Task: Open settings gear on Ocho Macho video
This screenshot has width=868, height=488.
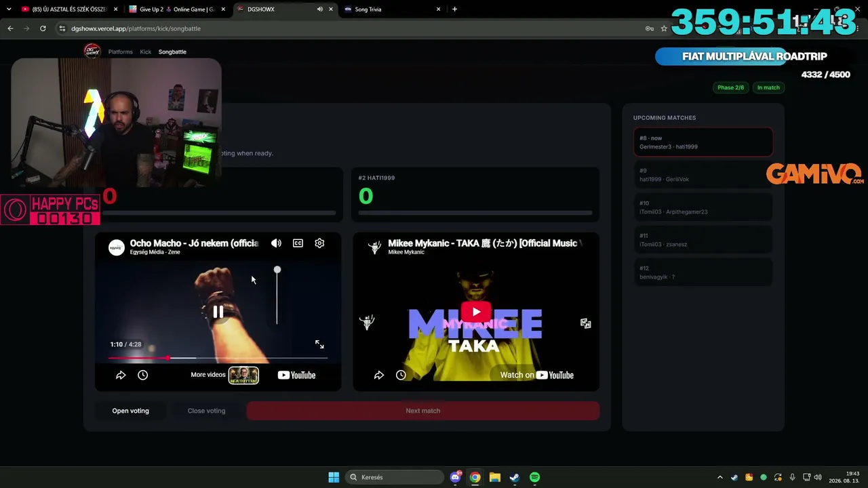Action: point(319,243)
